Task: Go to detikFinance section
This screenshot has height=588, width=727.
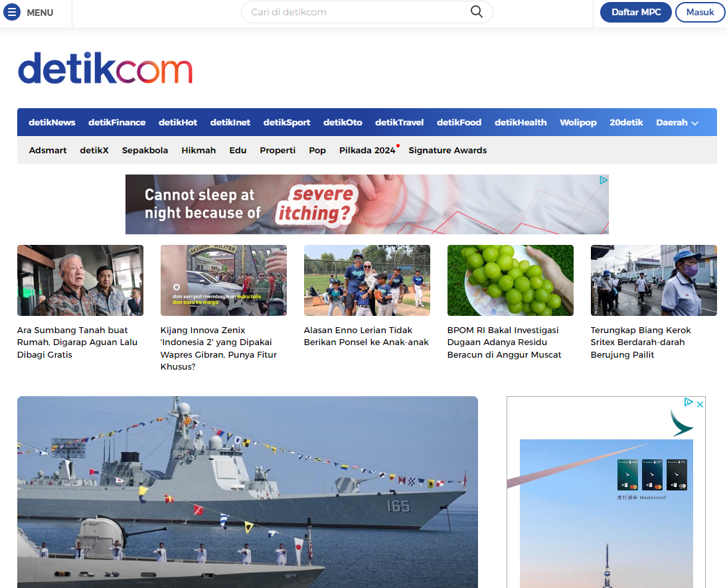Action: [117, 122]
